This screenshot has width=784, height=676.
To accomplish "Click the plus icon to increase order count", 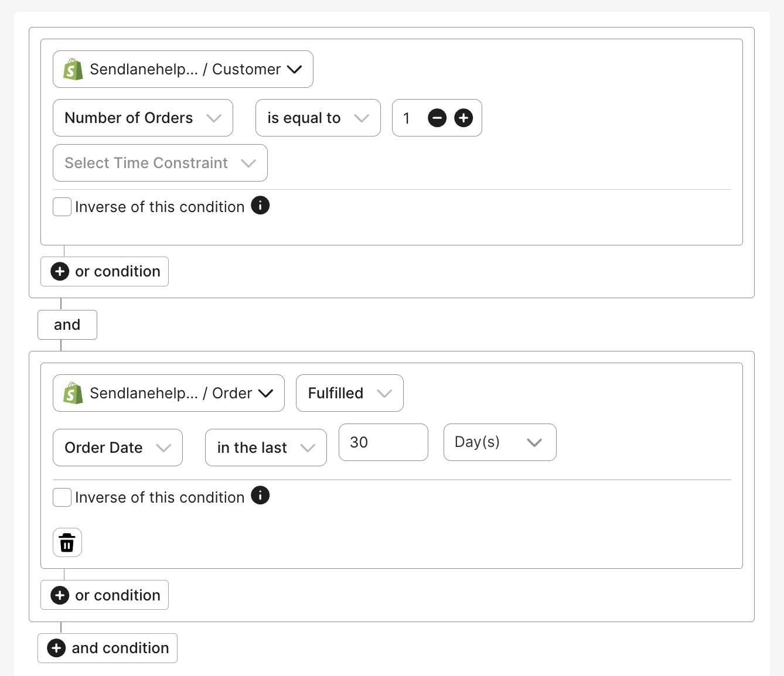I will (x=463, y=118).
